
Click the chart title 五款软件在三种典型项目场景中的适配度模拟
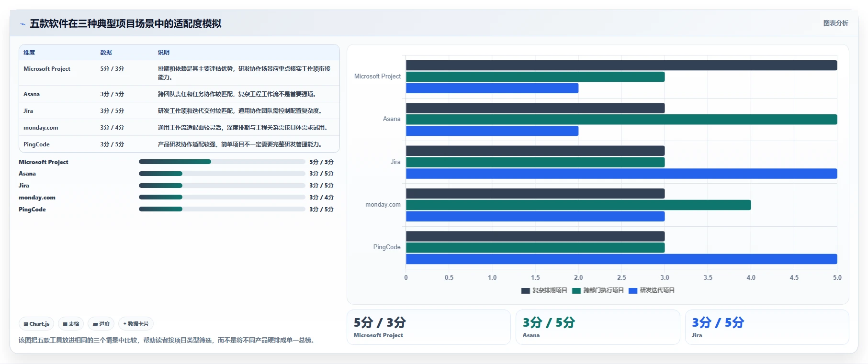[125, 23]
